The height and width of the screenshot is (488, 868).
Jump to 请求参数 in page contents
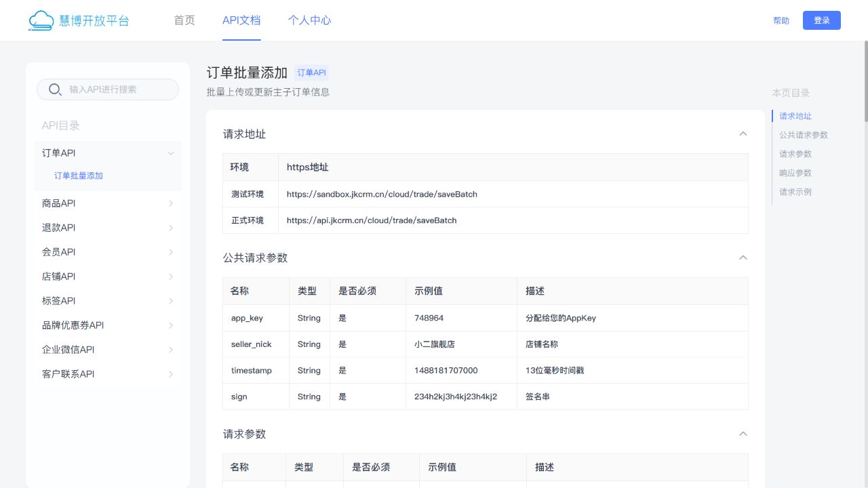795,154
